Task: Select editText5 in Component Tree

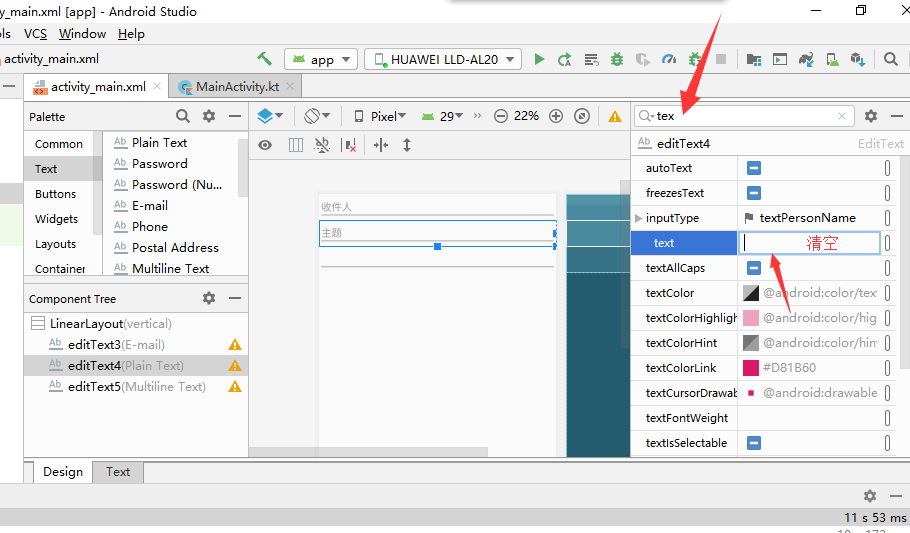Action: point(137,387)
